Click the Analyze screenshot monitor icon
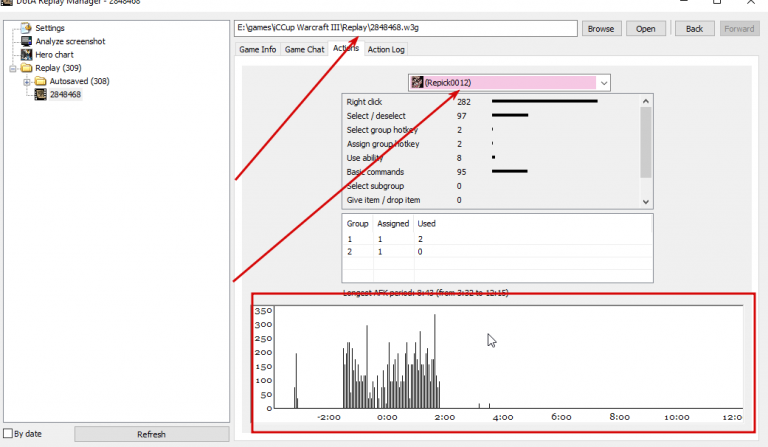 click(26, 41)
